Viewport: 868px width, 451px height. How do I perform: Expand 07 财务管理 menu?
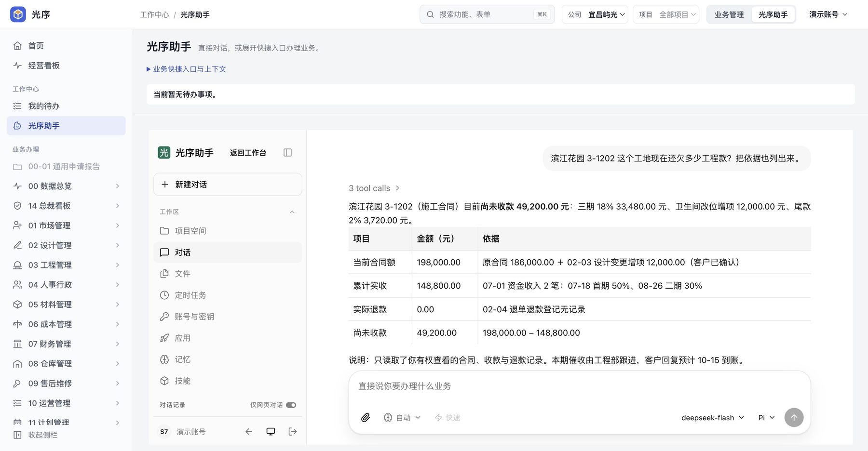66,344
